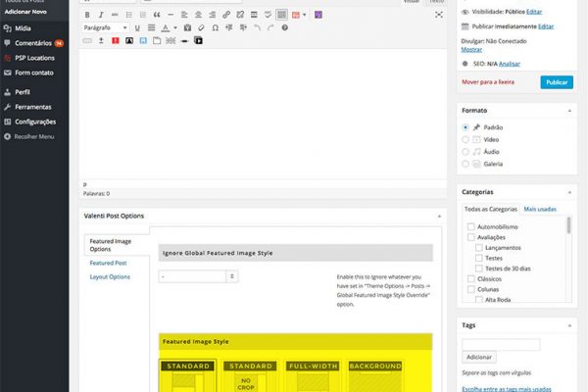588x392 pixels.
Task: Click the Tags text input field
Action: click(501, 344)
